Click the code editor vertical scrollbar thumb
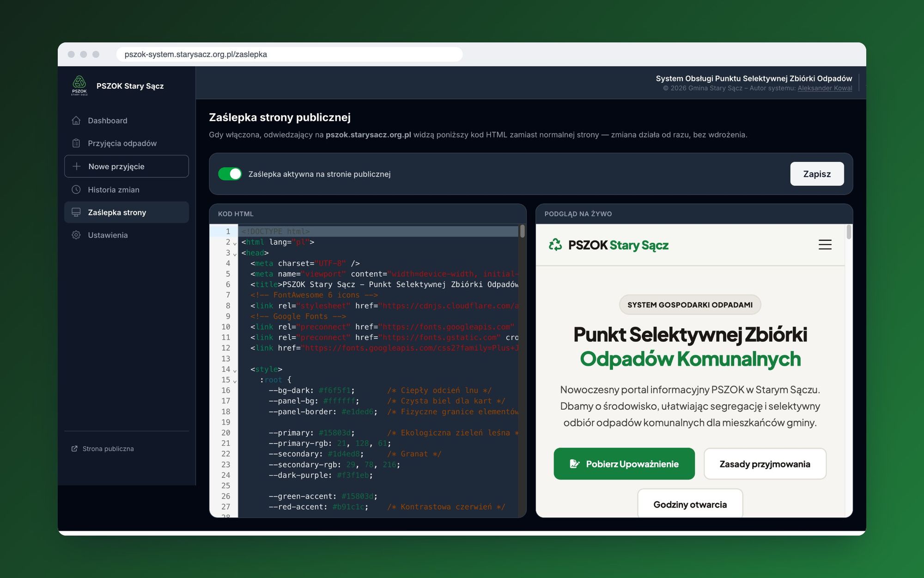The image size is (924, 578). coord(522,231)
